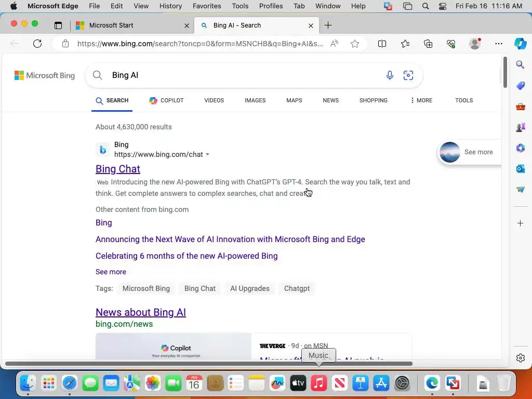Viewport: 532px width, 399px height.
Task: Switch to the MAPS tab
Action: click(294, 100)
